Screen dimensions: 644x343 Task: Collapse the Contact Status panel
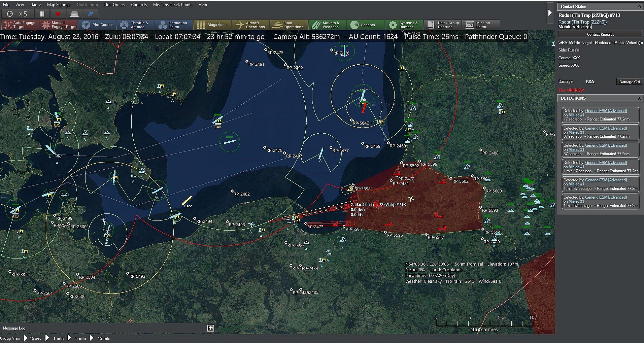639,7
